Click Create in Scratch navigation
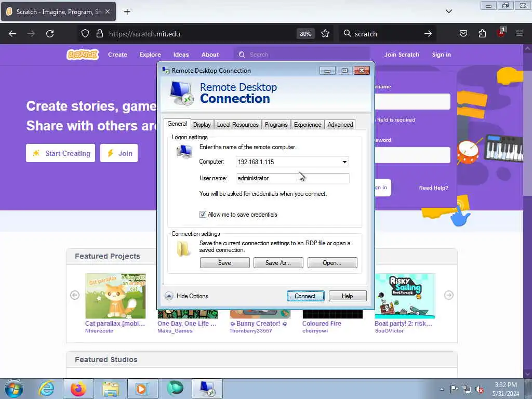Screen dimensions: 532x399 [117, 55]
